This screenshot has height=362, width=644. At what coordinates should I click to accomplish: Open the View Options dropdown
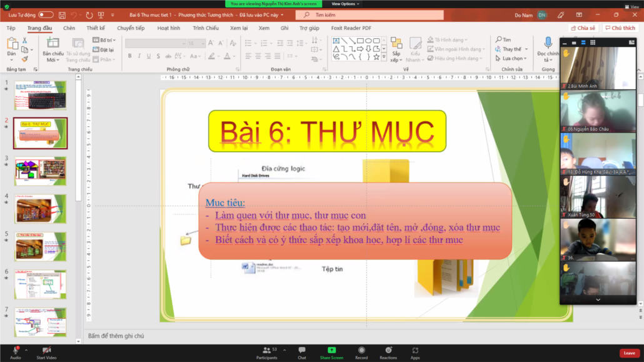pos(345,4)
